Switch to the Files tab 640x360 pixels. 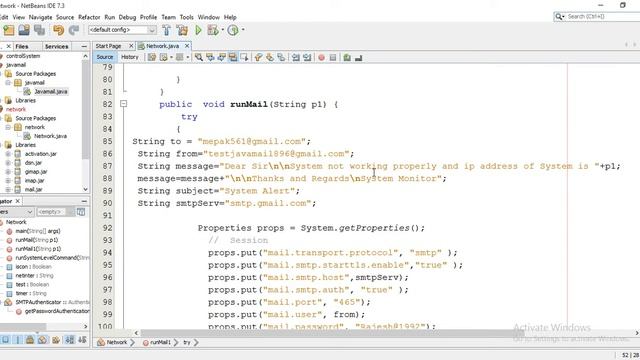tap(22, 47)
